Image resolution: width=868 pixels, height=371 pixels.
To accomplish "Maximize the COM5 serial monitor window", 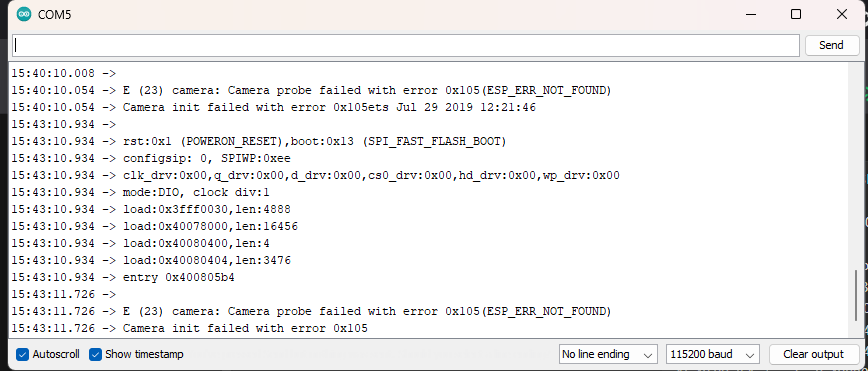I will pyautogui.click(x=795, y=14).
